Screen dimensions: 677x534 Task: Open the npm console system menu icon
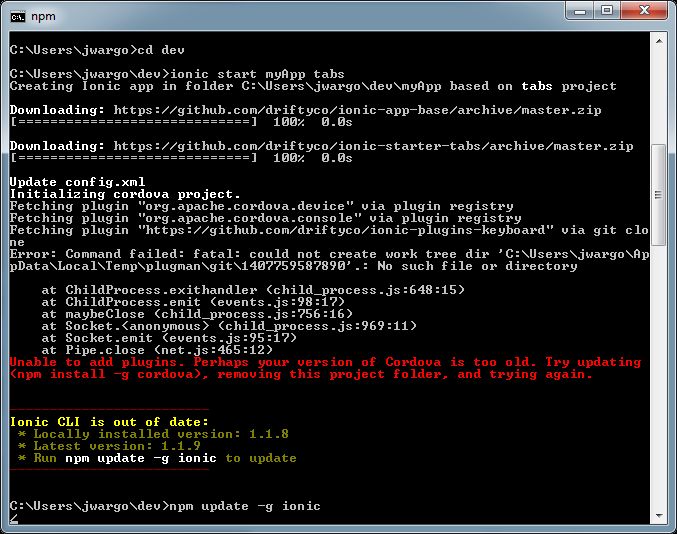(18, 17)
